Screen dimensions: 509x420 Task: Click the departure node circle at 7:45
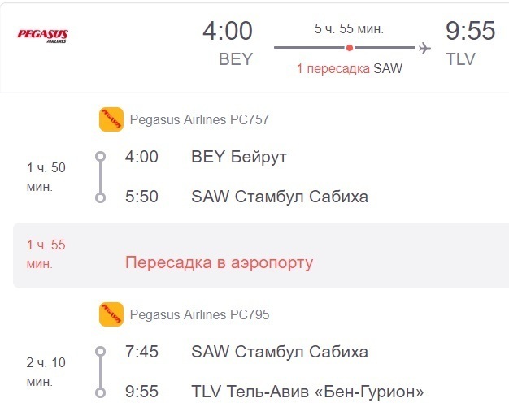coord(100,352)
